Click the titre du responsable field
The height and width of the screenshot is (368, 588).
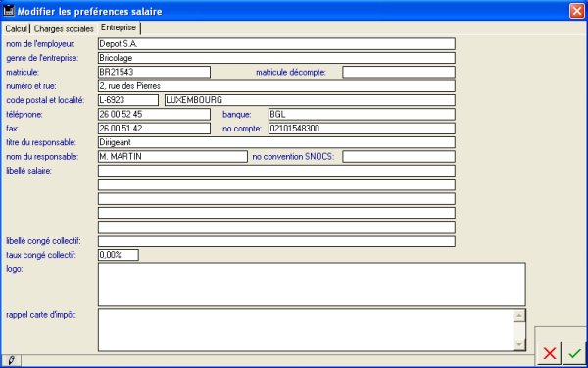[276, 142]
